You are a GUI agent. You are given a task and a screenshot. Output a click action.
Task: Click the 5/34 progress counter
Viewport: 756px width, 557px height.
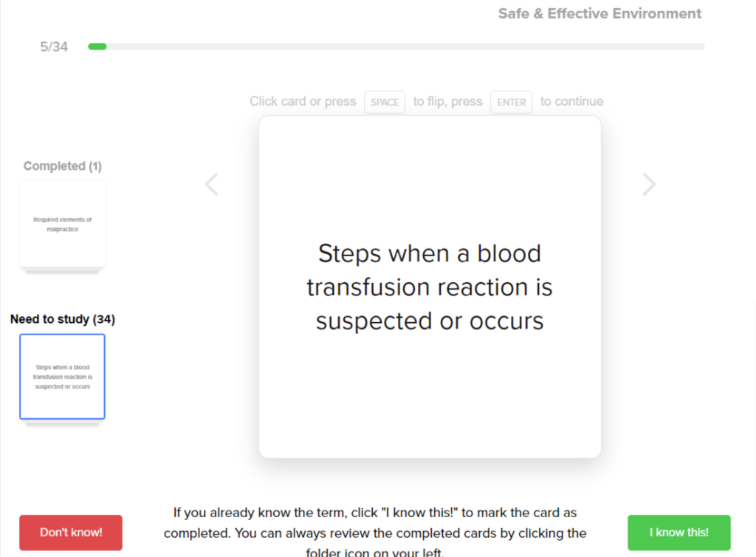[x=54, y=46]
